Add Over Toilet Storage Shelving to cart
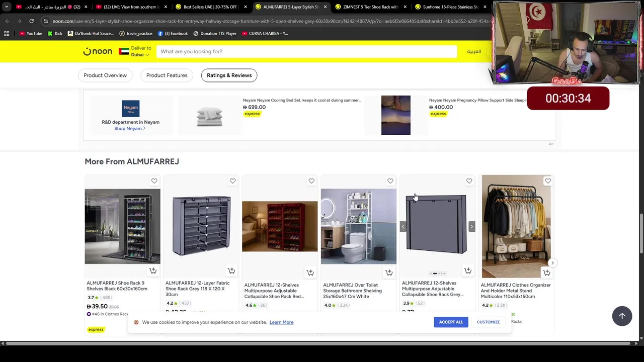Image resolution: width=644 pixels, height=362 pixels. [389, 273]
